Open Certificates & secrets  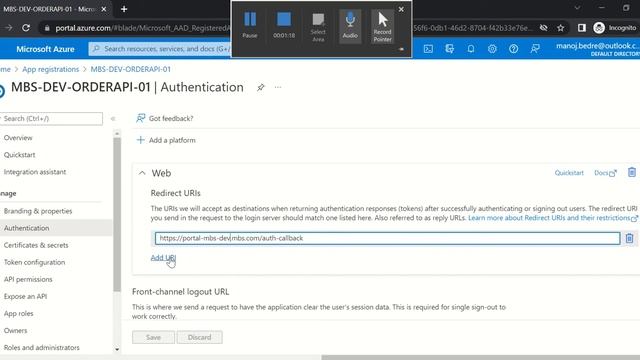(x=36, y=245)
